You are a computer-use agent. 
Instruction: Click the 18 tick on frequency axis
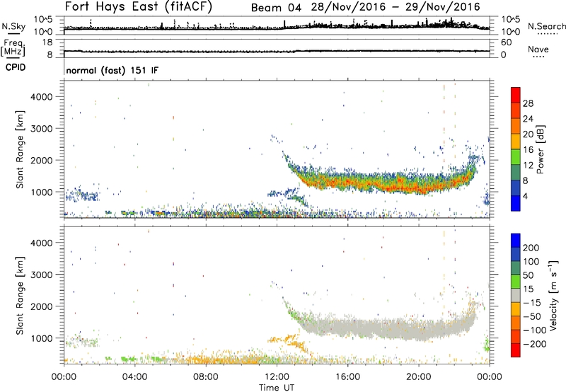(47, 42)
